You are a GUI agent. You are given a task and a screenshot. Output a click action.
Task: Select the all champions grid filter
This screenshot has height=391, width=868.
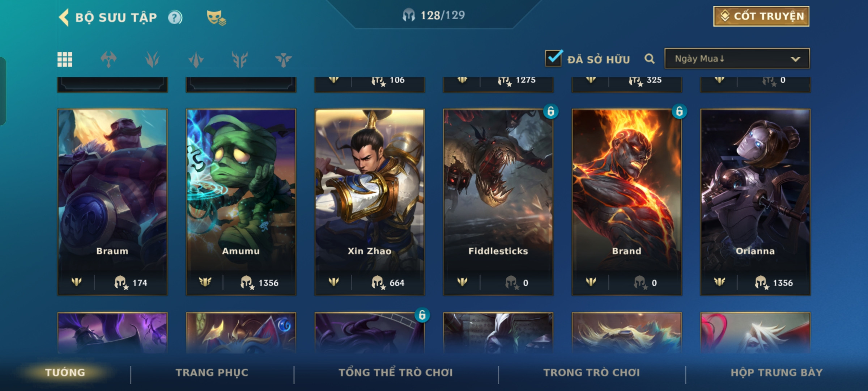(x=65, y=59)
